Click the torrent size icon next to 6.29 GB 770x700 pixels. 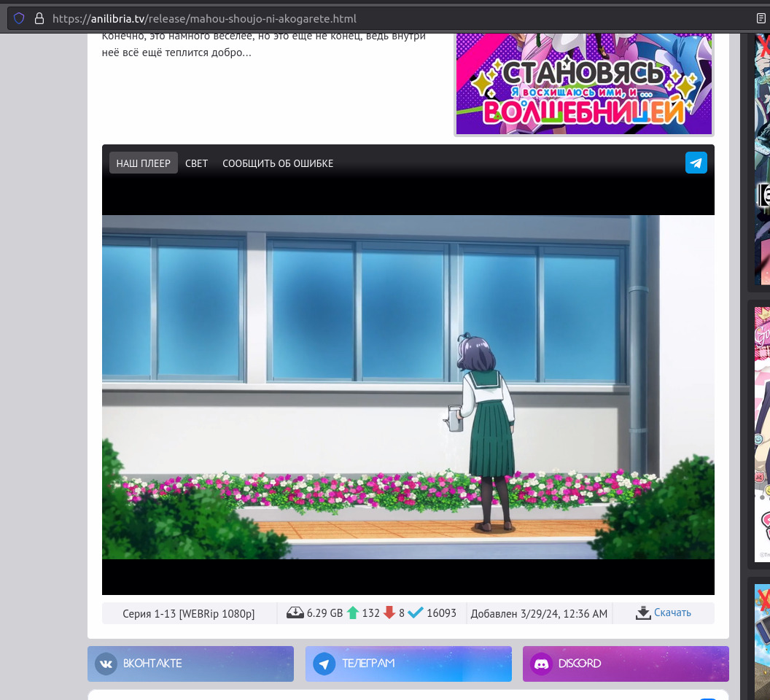coord(295,613)
